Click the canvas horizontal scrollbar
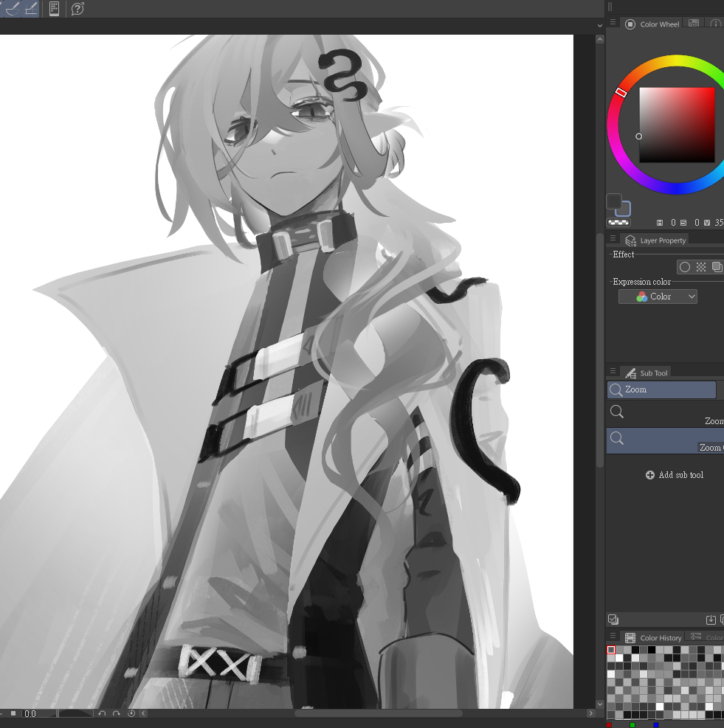This screenshot has height=728, width=724. 378,713
